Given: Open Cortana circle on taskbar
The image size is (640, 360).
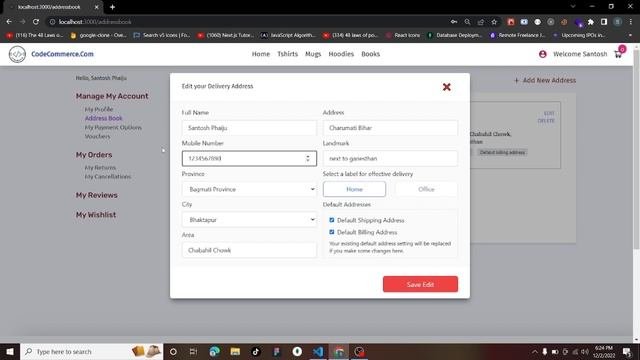Looking at the screenshot, I should coord(173,351).
